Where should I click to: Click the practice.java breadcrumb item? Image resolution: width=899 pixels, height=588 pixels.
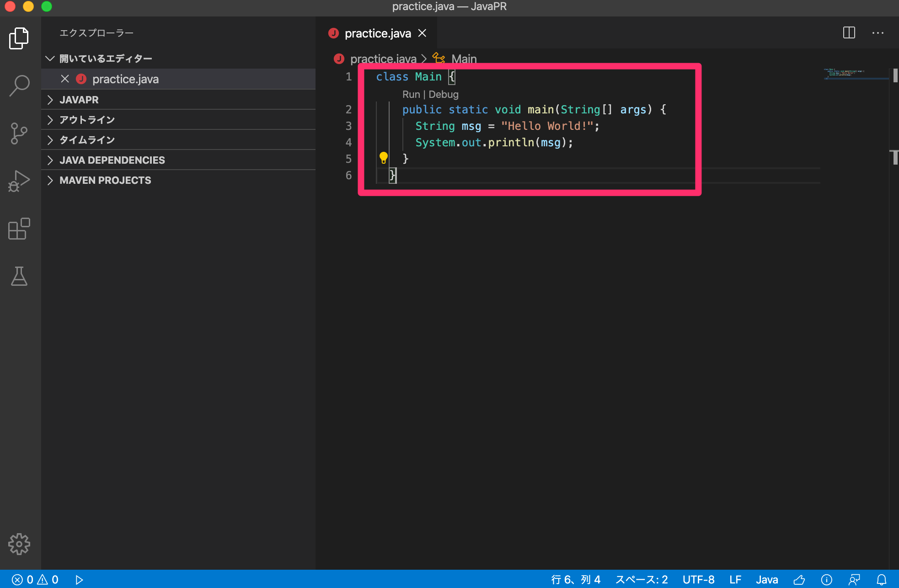(375, 59)
